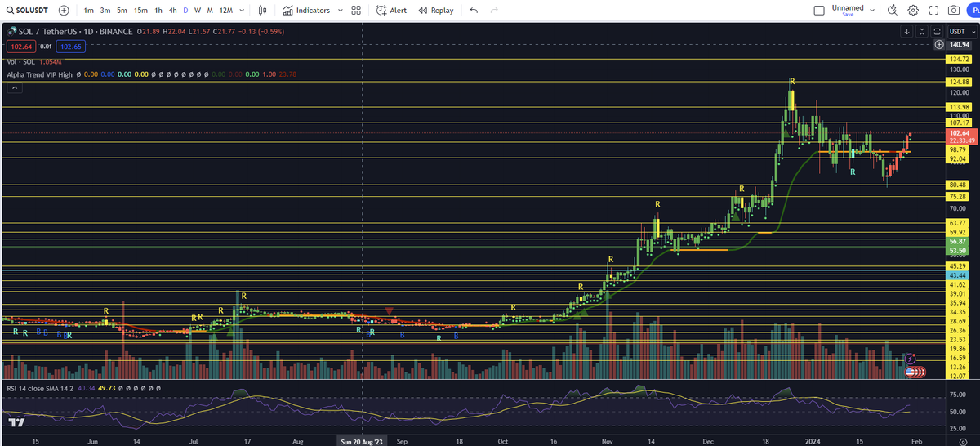
Task: Collapse the pane with the chevrons icon
Action: coord(921,31)
